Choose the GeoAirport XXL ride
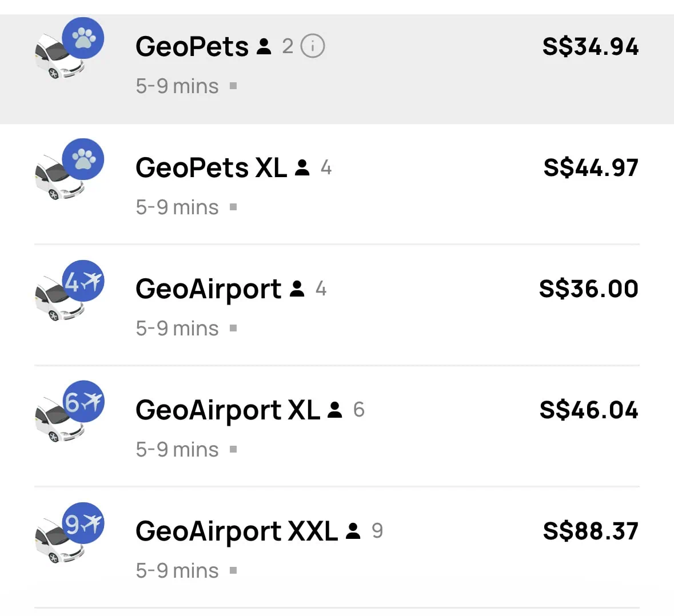674x616 pixels. 236,531
